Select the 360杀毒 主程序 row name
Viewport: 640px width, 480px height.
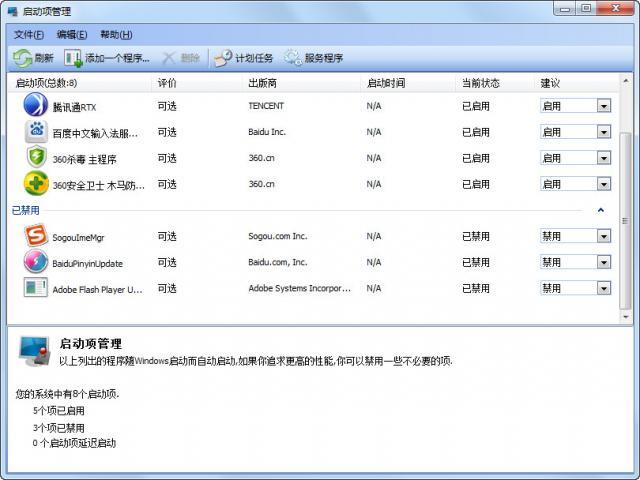[x=84, y=160]
